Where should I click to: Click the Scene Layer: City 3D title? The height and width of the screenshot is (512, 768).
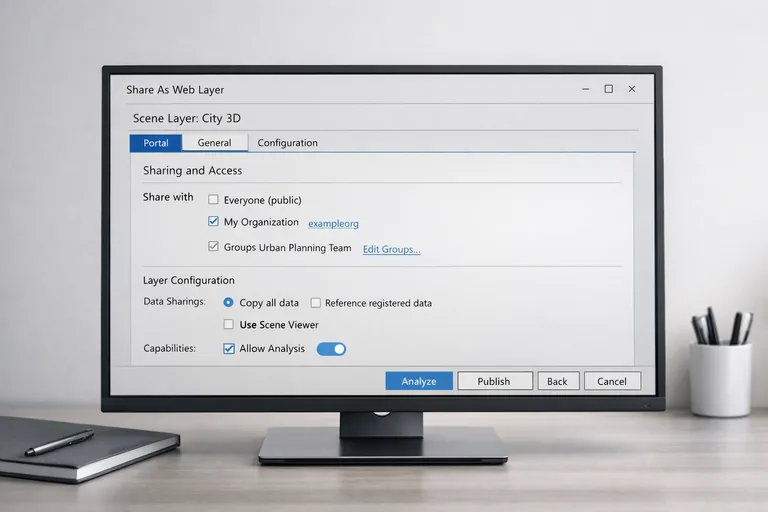(187, 118)
